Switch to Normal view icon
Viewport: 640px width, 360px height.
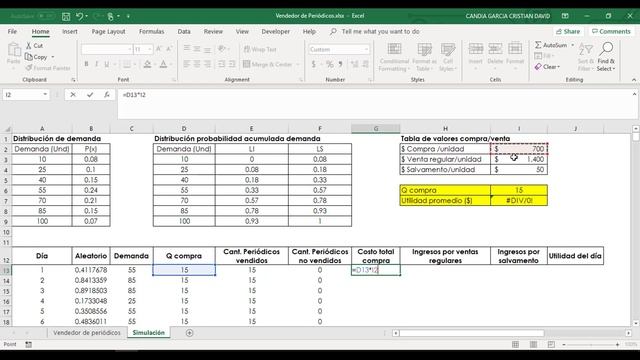click(516, 344)
